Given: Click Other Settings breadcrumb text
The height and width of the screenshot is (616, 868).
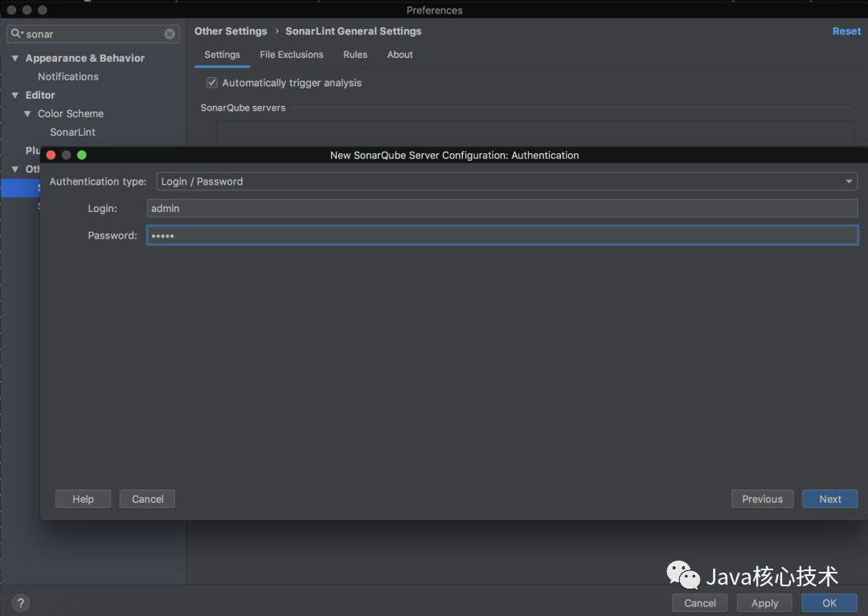Looking at the screenshot, I should point(231,31).
